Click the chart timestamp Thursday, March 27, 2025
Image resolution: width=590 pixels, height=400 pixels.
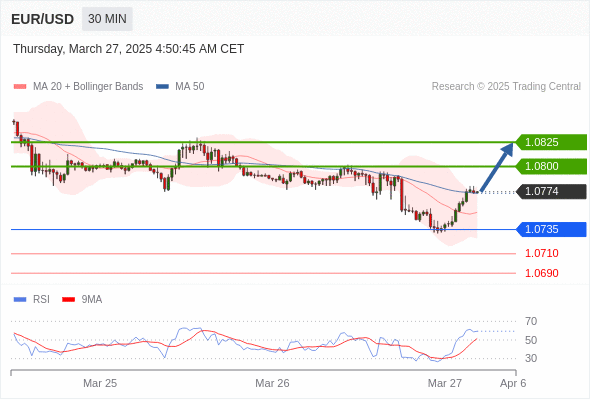[x=83, y=49]
